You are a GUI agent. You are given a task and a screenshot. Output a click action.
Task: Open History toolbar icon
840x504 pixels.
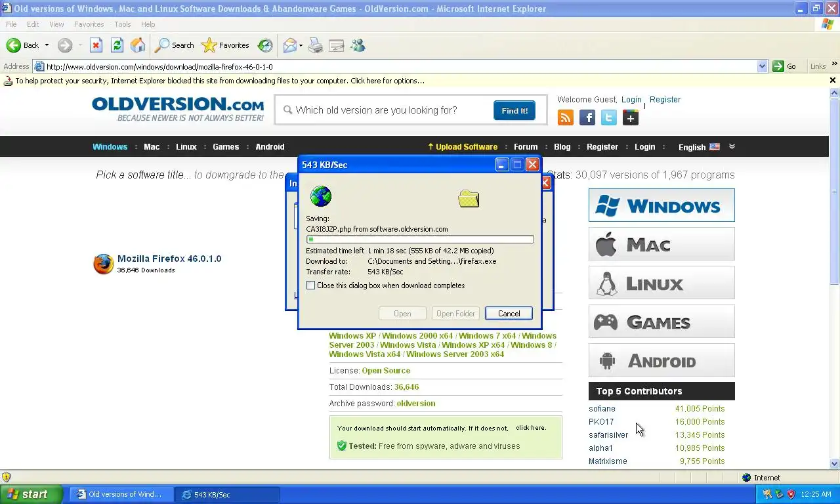[x=265, y=45]
